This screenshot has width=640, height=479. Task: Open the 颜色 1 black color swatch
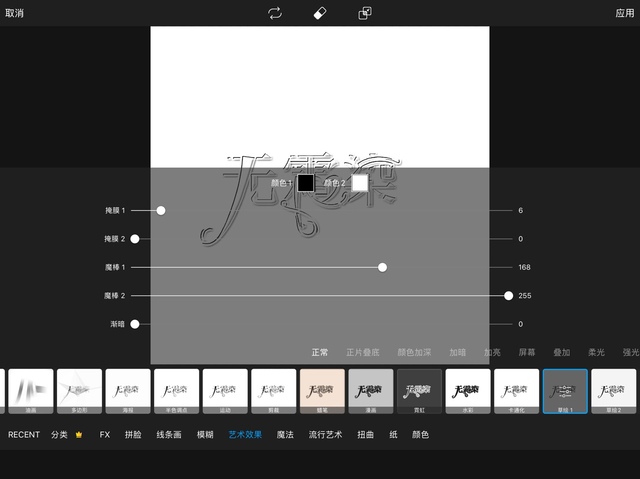[305, 183]
